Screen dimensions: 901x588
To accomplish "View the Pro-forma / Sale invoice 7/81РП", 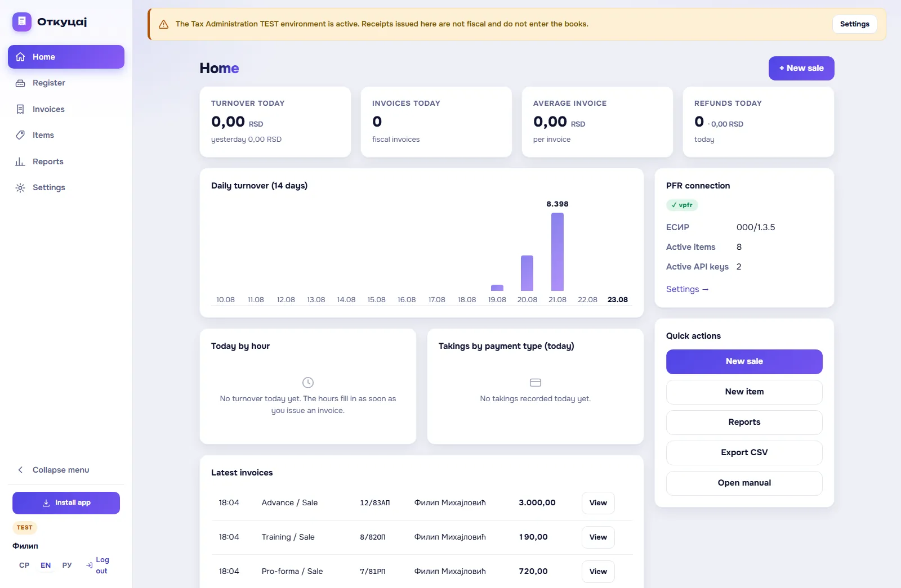I will click(x=598, y=572).
